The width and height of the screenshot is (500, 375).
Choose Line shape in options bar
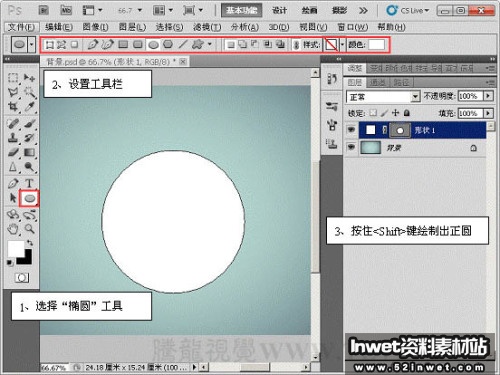183,44
